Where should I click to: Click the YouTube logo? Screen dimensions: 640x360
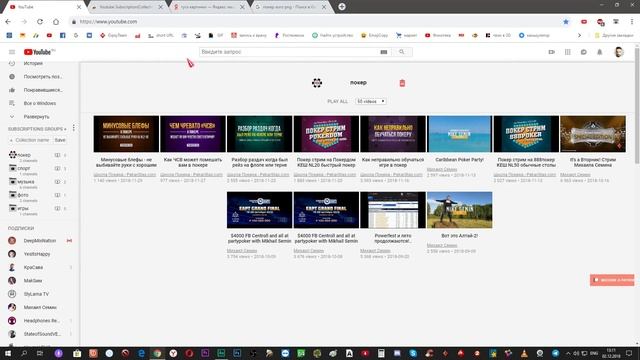pyautogui.click(x=38, y=52)
